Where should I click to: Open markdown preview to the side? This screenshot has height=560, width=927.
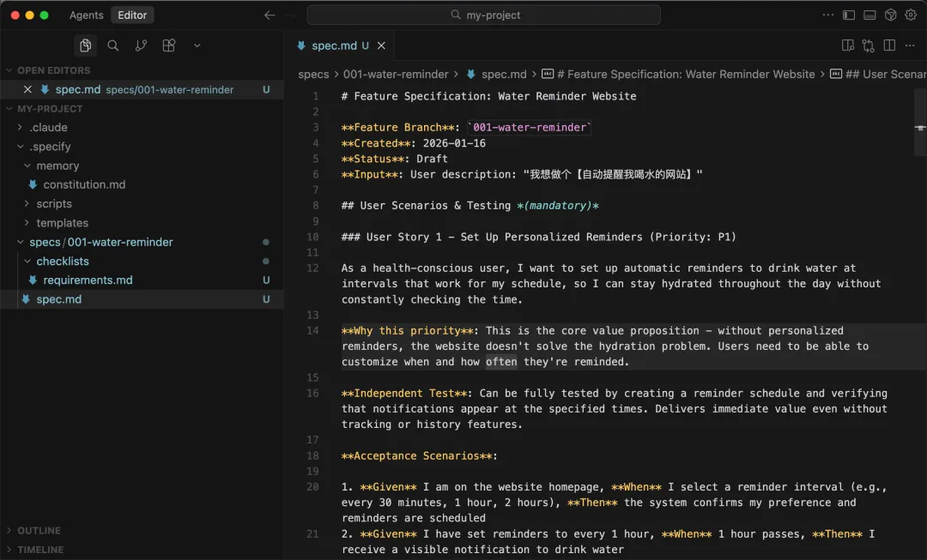(848, 45)
